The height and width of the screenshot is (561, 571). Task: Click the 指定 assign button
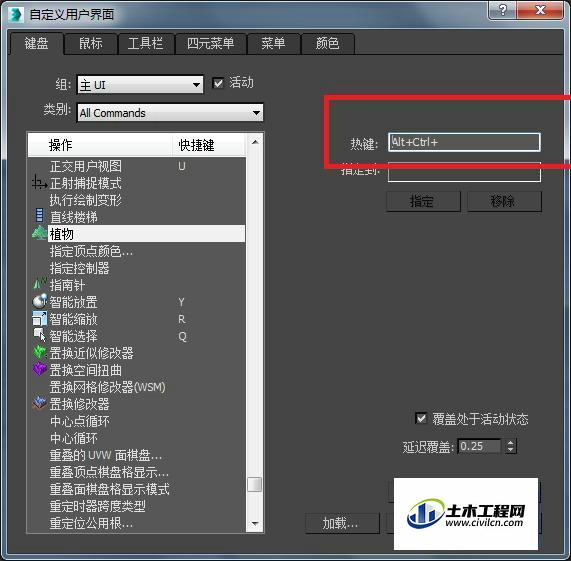[423, 201]
